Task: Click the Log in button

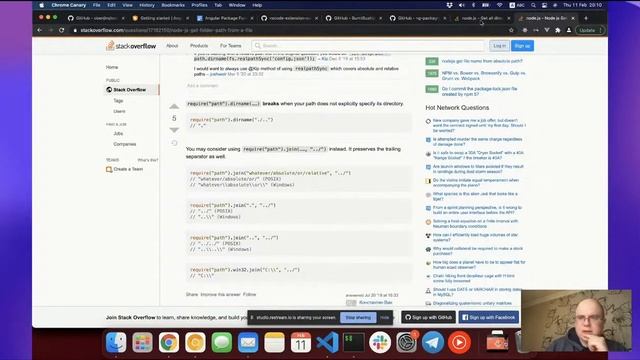Action: click(x=500, y=46)
